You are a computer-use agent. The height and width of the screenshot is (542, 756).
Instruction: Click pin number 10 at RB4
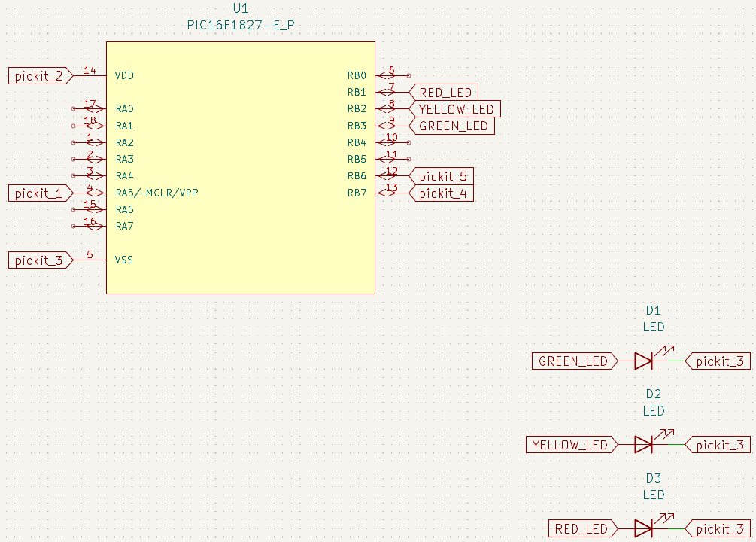391,137
